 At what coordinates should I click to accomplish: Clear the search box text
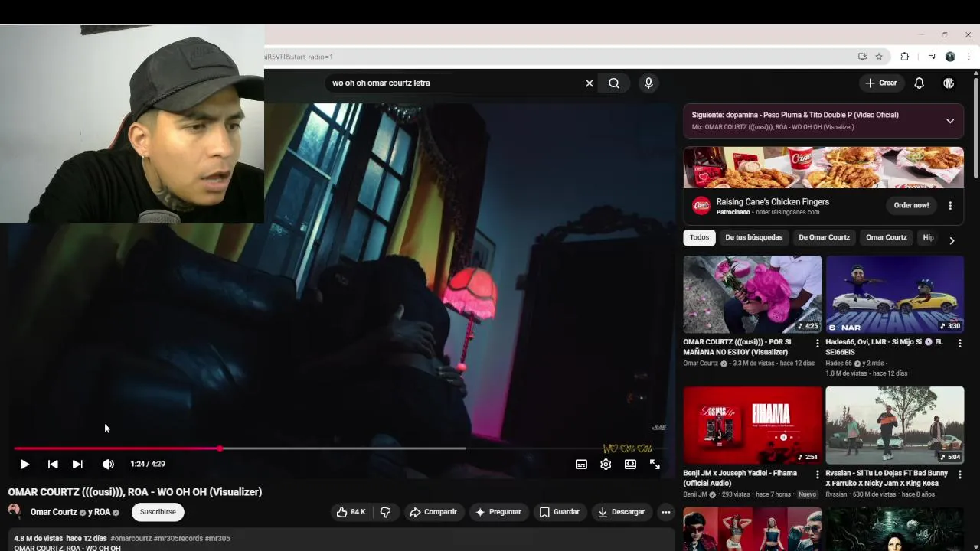590,83
